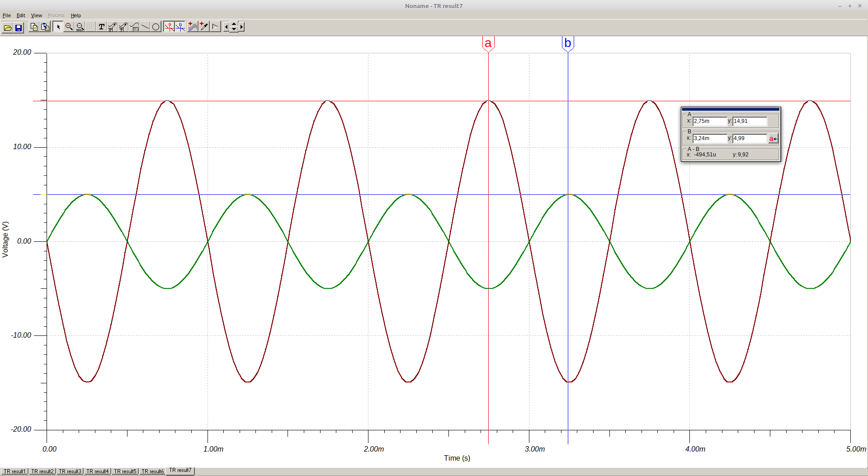Click the zoom in magnifier tool
Image resolution: width=868 pixels, height=476 pixels.
click(x=69, y=27)
